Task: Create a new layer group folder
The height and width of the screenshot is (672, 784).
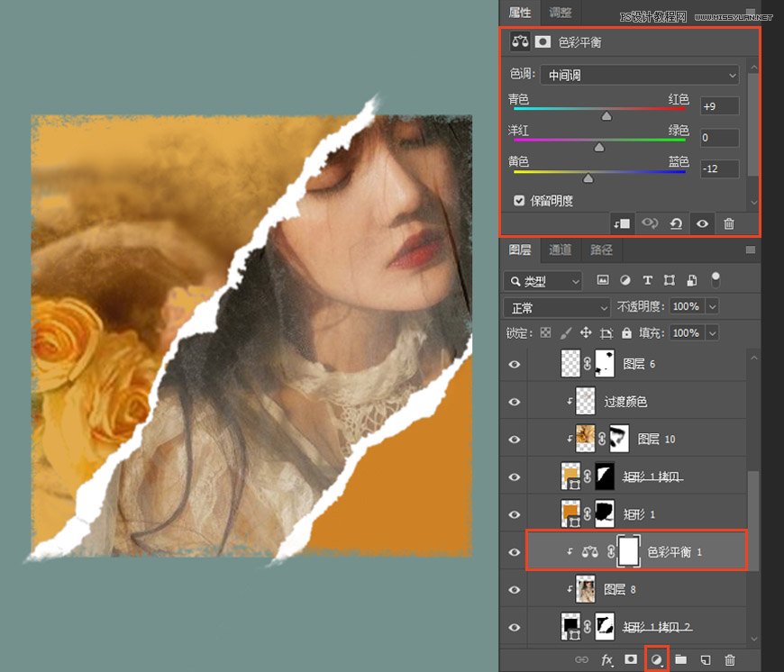Action: coord(681,659)
